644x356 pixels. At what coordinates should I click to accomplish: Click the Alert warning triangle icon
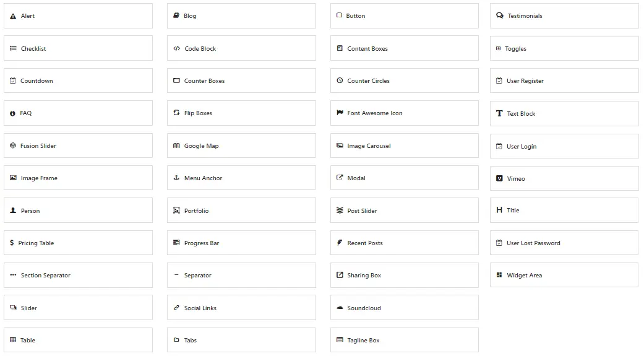coord(13,16)
